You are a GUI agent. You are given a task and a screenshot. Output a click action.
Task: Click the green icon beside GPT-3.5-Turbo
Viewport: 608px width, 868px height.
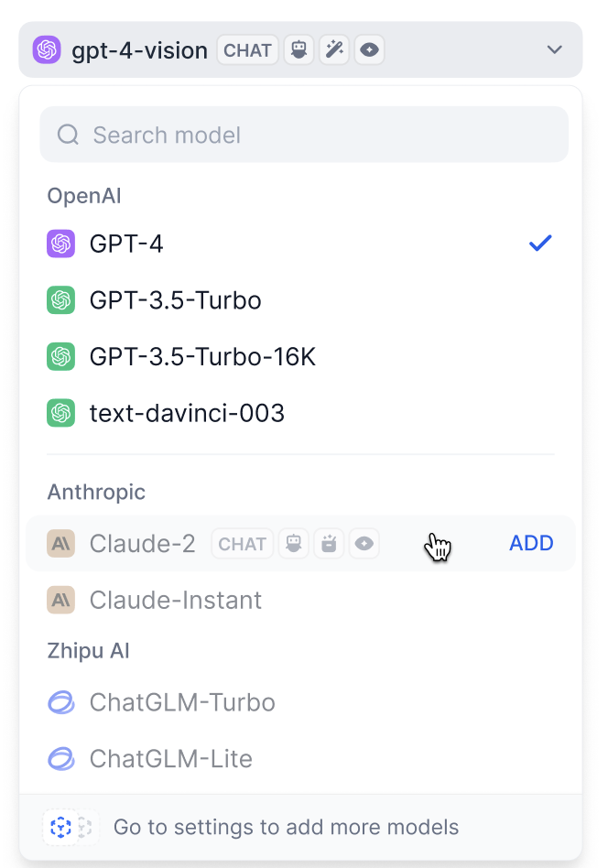pos(60,300)
